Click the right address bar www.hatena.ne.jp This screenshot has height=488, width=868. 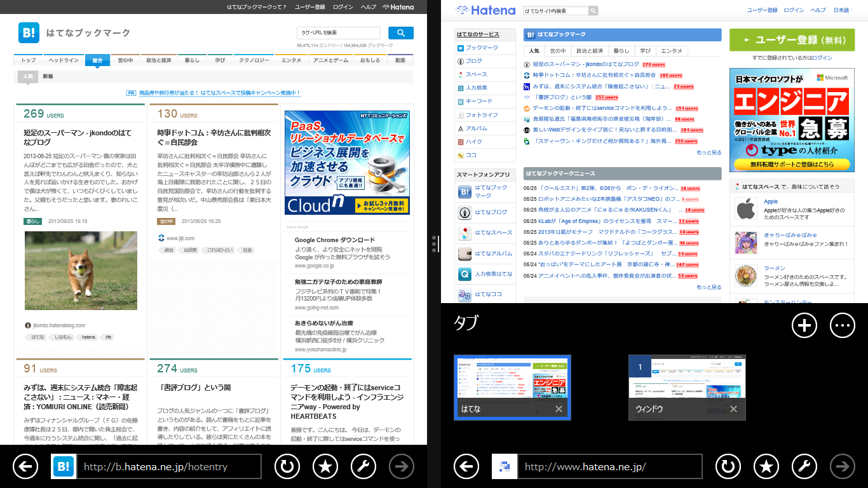[x=610, y=467]
